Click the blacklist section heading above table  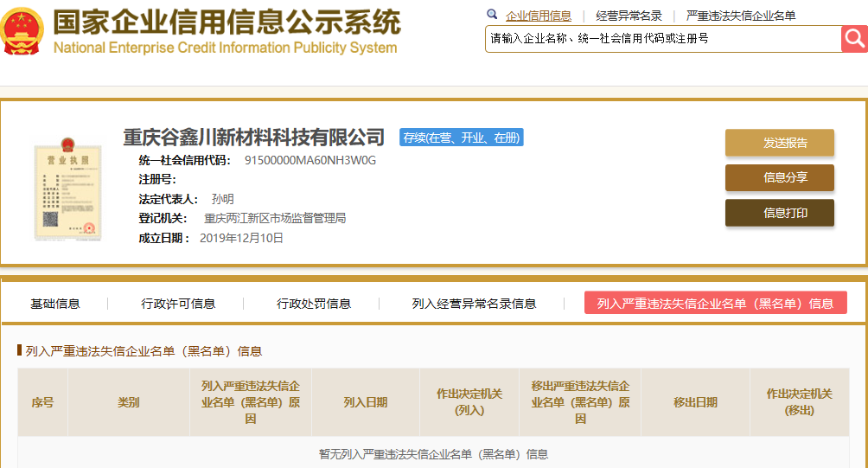click(x=144, y=351)
